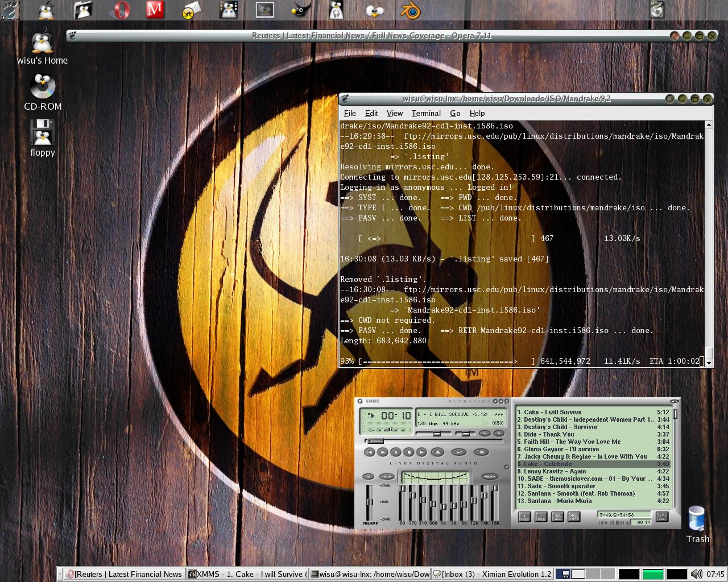Select 'Lenny Kravitz - Again' in playlist

pyautogui.click(x=593, y=471)
